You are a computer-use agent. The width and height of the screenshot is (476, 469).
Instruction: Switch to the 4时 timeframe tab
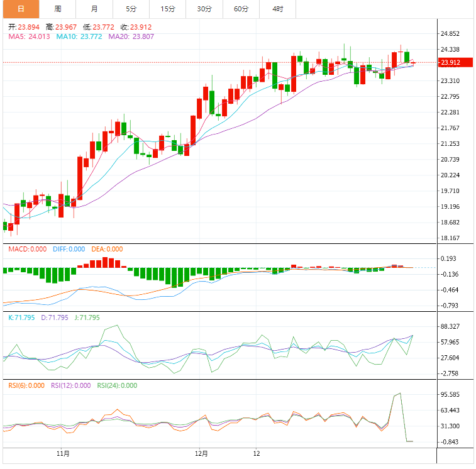pos(278,9)
